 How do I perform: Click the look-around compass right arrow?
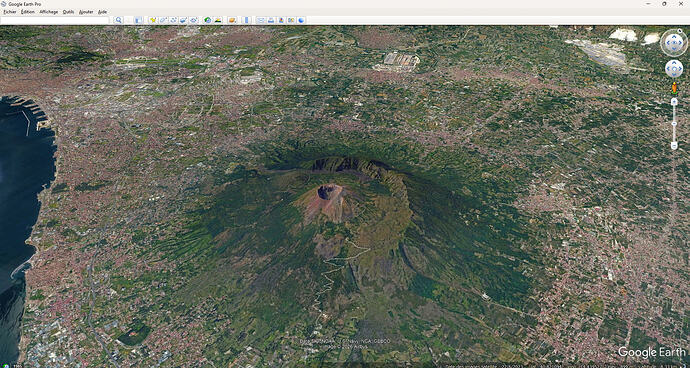coord(680,43)
